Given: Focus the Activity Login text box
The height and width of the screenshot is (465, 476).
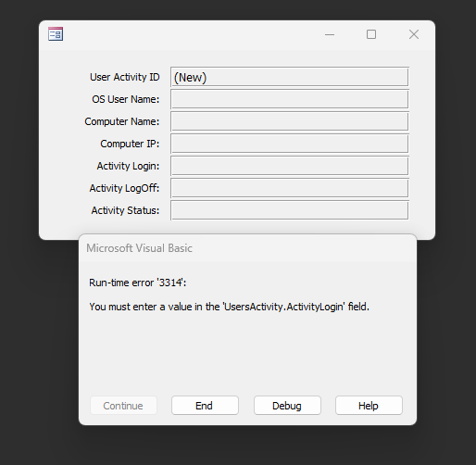Looking at the screenshot, I should click(290, 166).
